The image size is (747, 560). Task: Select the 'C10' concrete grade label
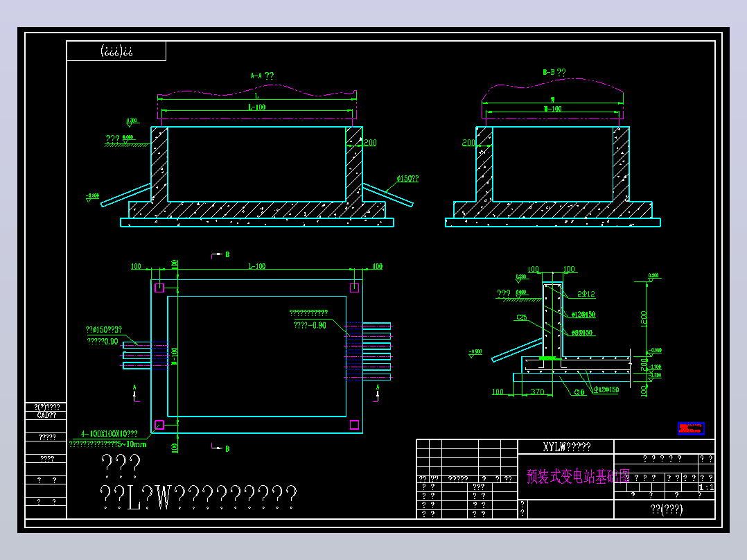(579, 392)
